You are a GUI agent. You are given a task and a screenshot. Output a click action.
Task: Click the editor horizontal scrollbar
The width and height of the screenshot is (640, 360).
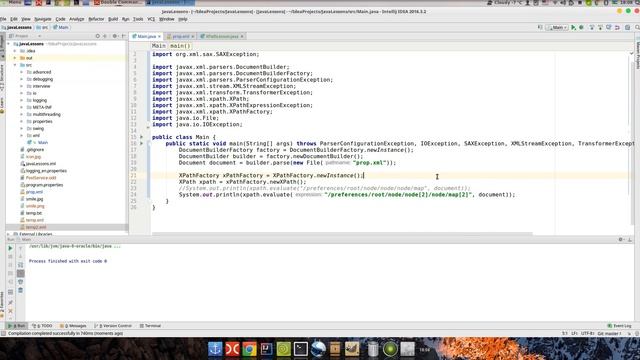click(342, 234)
